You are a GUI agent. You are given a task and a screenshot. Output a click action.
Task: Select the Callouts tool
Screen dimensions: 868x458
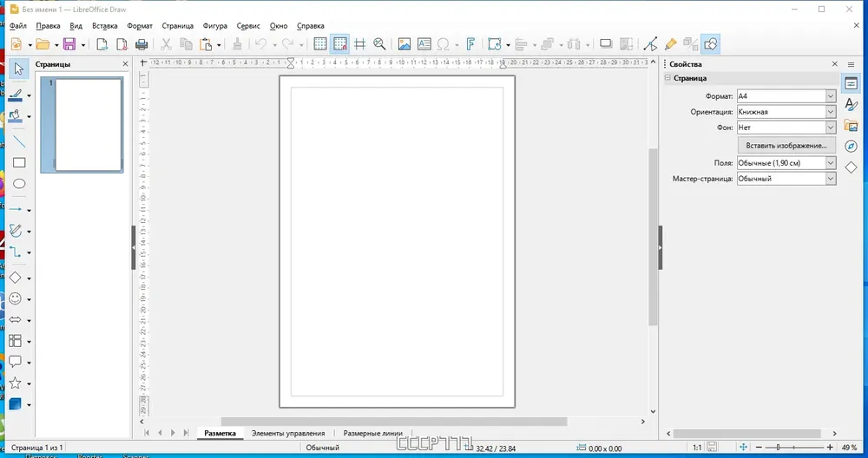tap(16, 362)
